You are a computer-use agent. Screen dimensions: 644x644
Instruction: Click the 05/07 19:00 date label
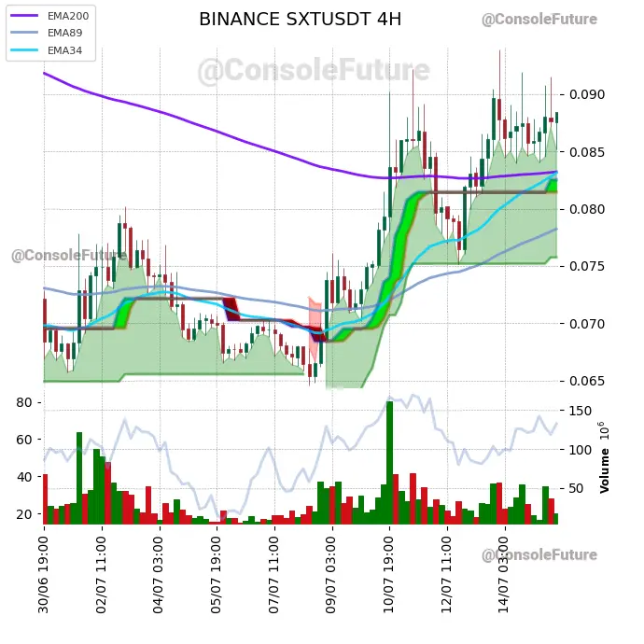pyautogui.click(x=217, y=575)
